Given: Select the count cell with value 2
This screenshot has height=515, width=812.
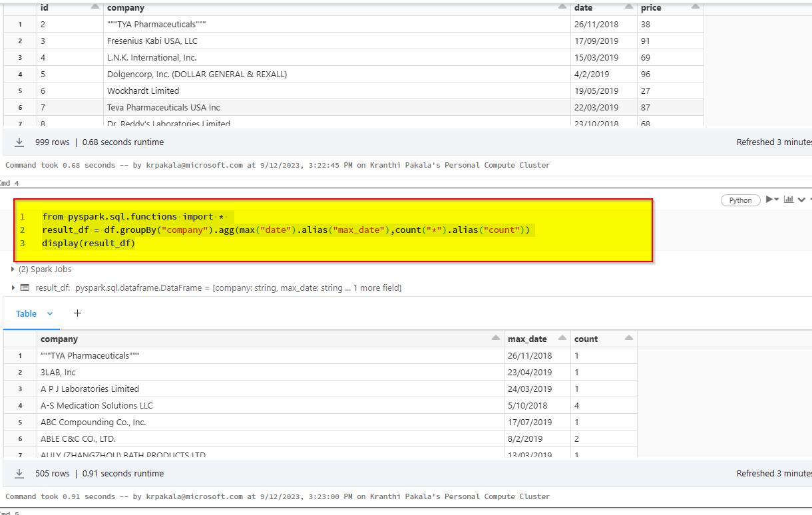Looking at the screenshot, I should pos(604,438).
